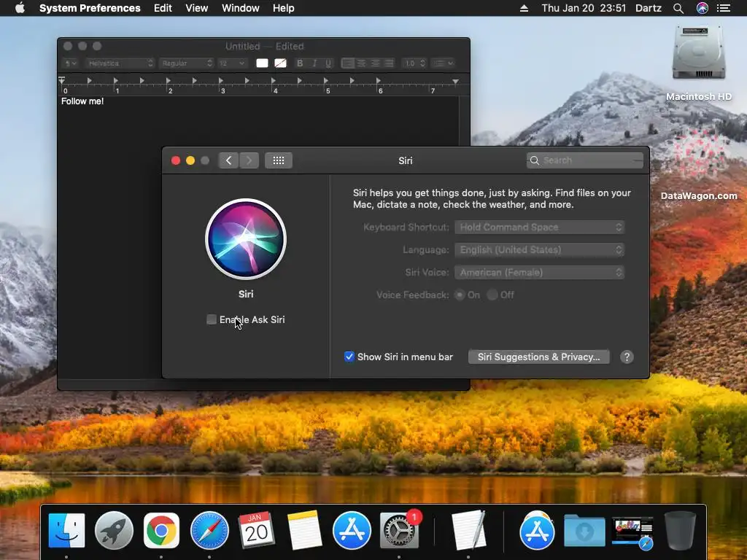The height and width of the screenshot is (560, 747).
Task: Select Voice Feedback On radio button
Action: (460, 295)
